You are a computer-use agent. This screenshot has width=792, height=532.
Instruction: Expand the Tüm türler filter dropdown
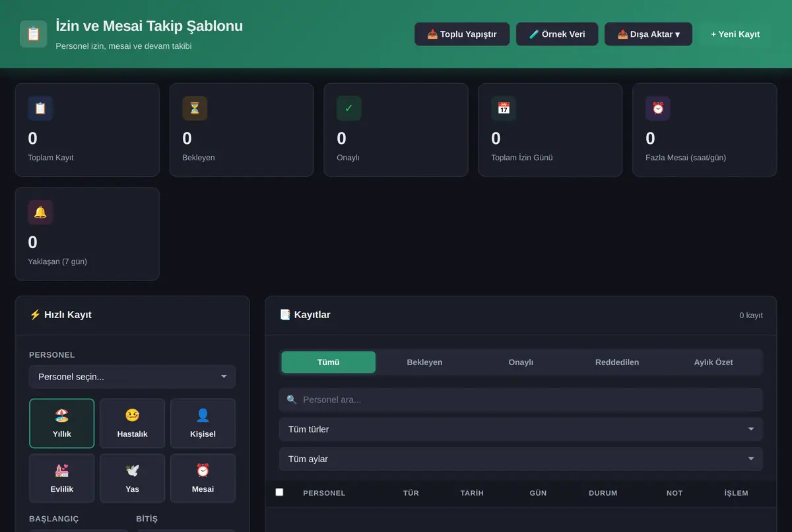521,429
